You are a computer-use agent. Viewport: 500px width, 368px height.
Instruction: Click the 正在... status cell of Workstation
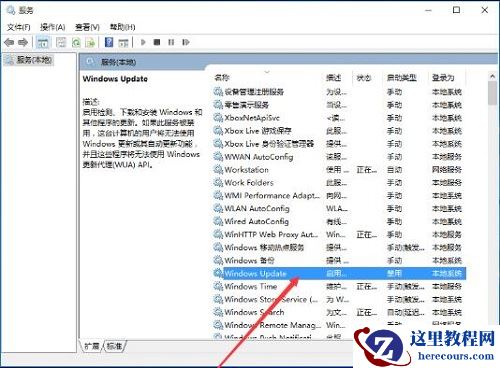tap(367, 170)
